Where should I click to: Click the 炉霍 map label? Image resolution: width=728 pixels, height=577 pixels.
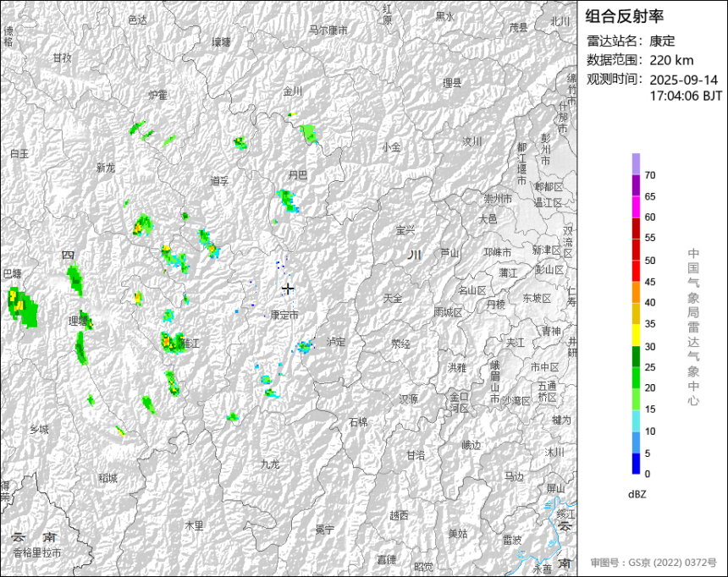[157, 95]
